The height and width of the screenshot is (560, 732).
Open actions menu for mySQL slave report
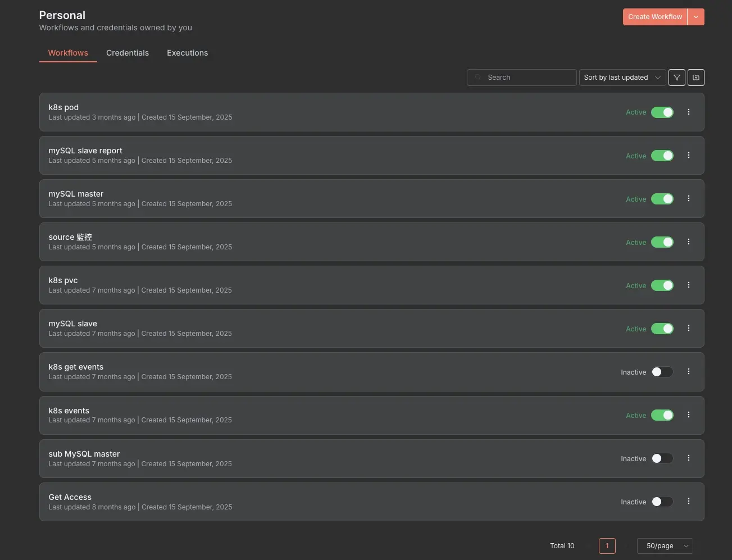(x=688, y=155)
